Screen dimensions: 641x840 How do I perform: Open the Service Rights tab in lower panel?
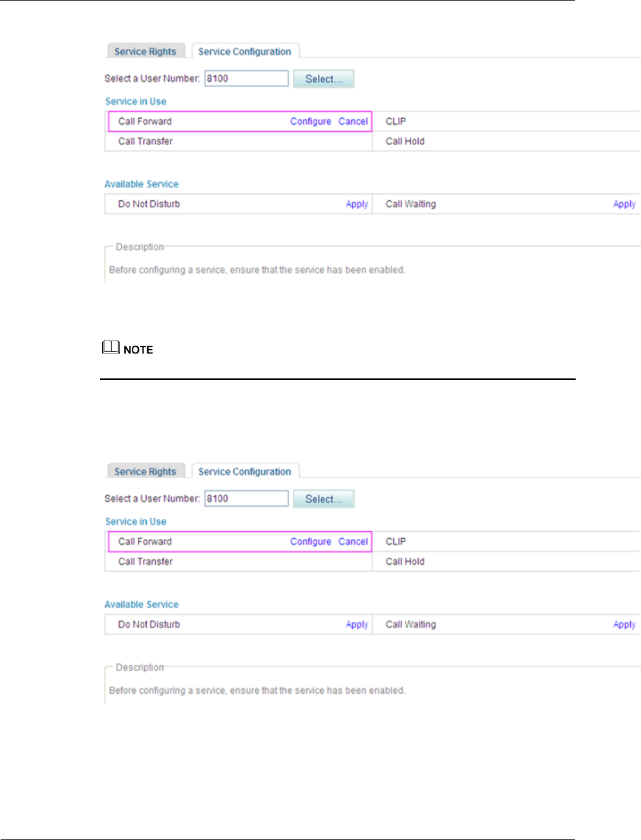146,472
